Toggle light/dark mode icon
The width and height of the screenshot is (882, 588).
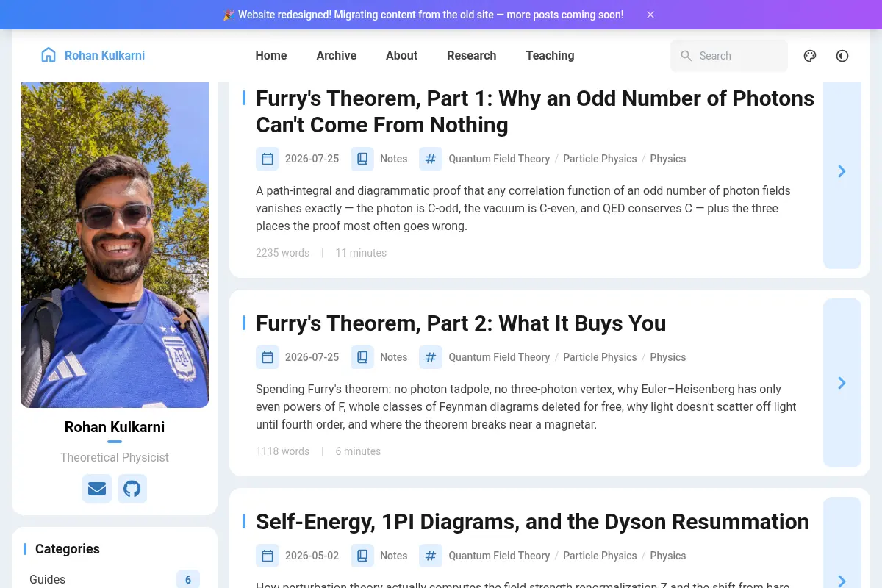(x=842, y=56)
